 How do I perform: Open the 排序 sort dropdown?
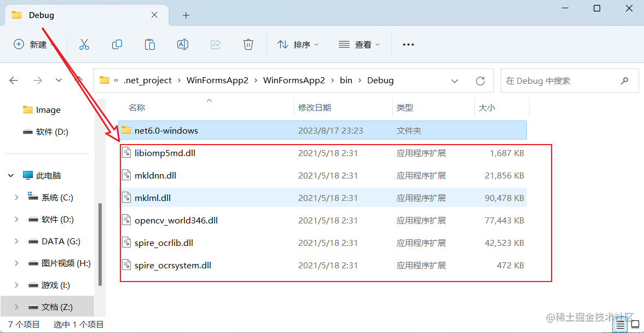click(298, 44)
